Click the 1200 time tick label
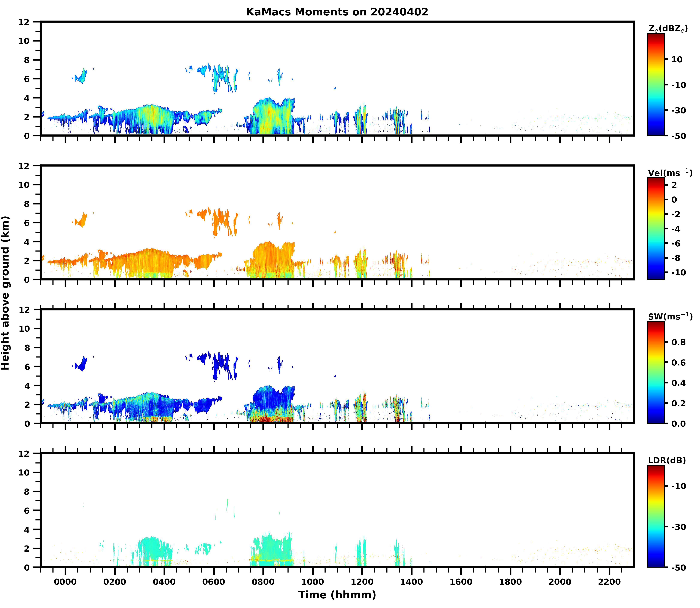 tap(362, 582)
